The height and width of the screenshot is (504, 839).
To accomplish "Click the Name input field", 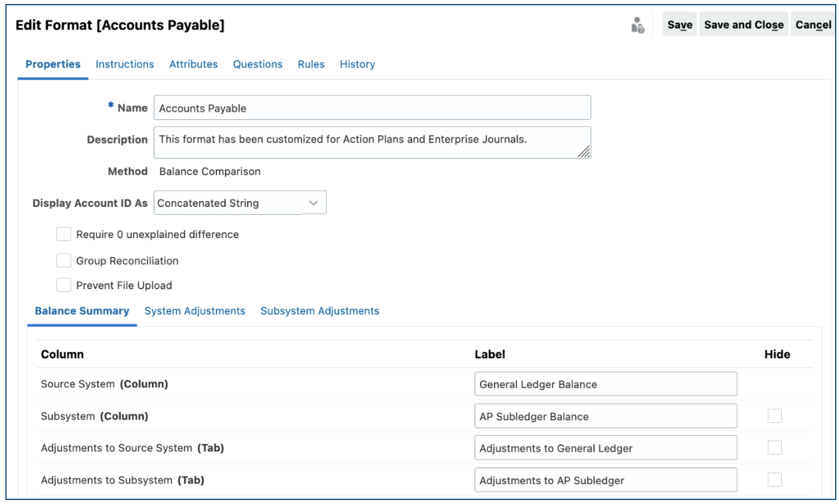I will (372, 108).
